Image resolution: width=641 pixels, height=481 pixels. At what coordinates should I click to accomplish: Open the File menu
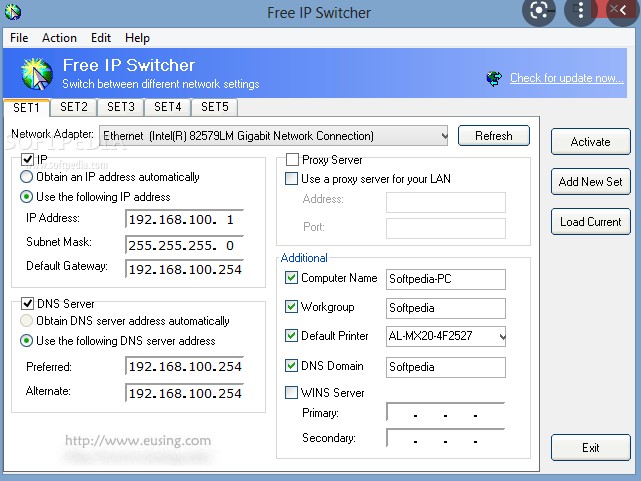(x=19, y=38)
